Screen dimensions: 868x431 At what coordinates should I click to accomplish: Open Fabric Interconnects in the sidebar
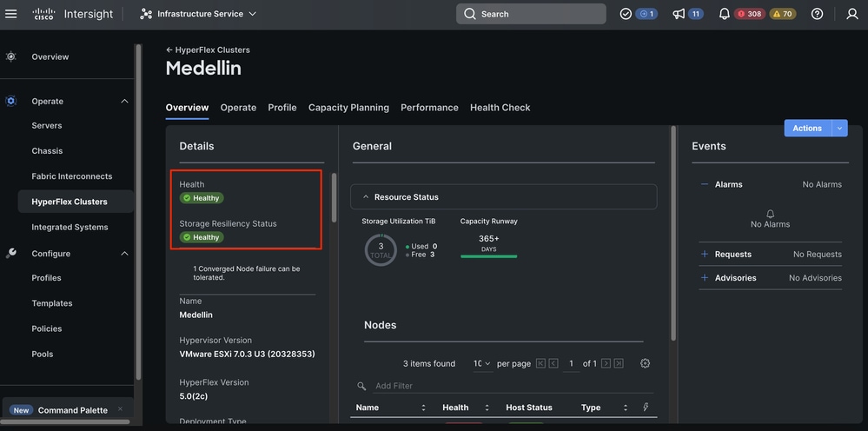coord(72,176)
